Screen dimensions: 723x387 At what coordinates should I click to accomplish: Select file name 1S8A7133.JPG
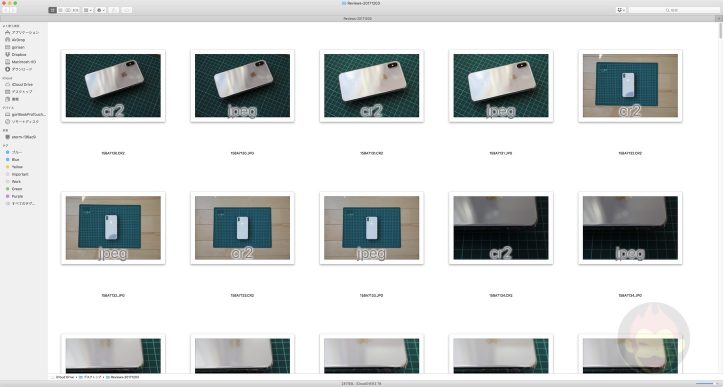tap(372, 295)
